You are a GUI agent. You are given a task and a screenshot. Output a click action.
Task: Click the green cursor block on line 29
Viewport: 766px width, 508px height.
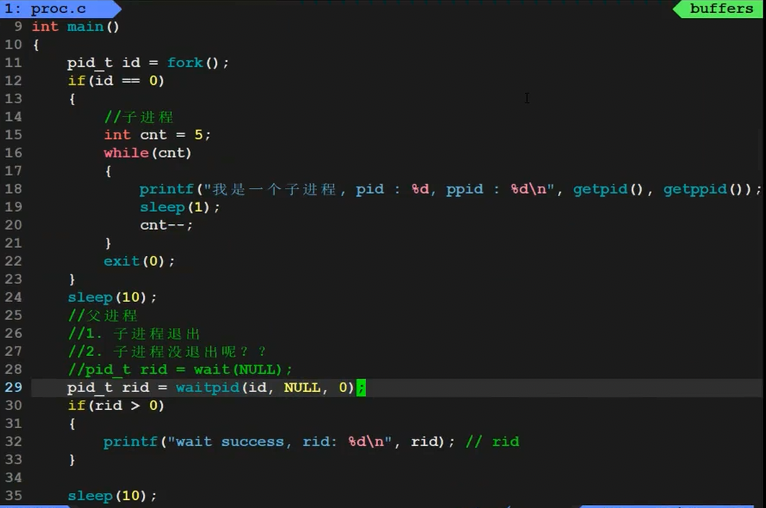361,388
